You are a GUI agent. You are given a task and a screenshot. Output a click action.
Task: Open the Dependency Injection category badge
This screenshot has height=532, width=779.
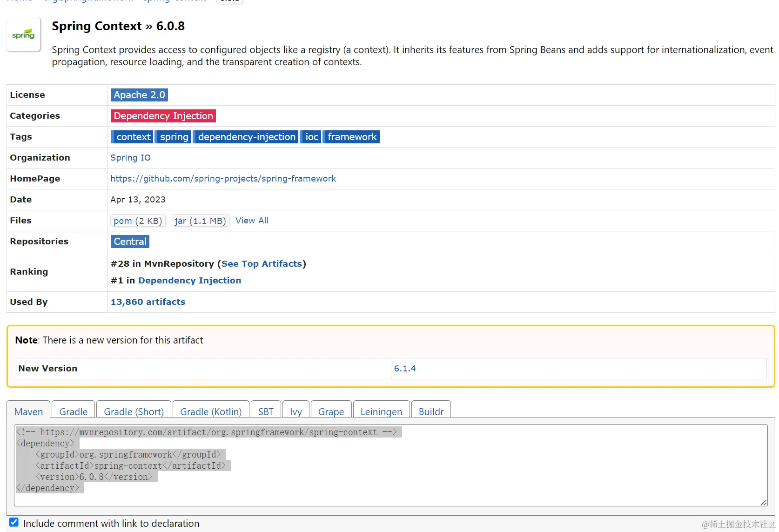tap(163, 116)
